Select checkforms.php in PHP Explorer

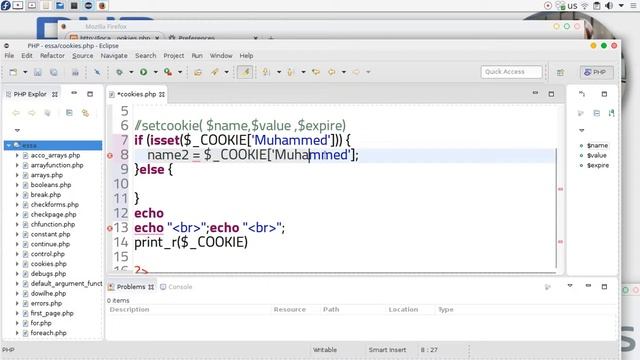tap(54, 204)
